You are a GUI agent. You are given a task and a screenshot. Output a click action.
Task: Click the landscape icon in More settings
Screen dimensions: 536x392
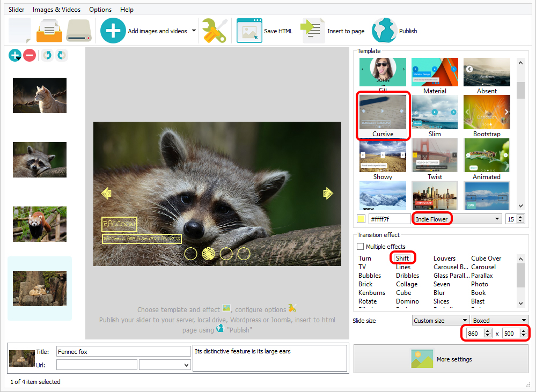click(422, 359)
